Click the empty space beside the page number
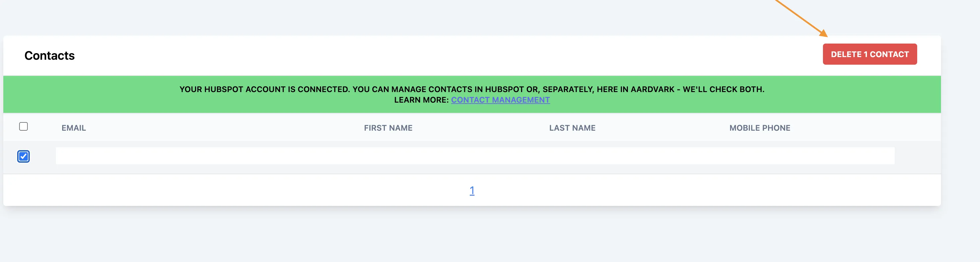The height and width of the screenshot is (262, 980). 647,191
